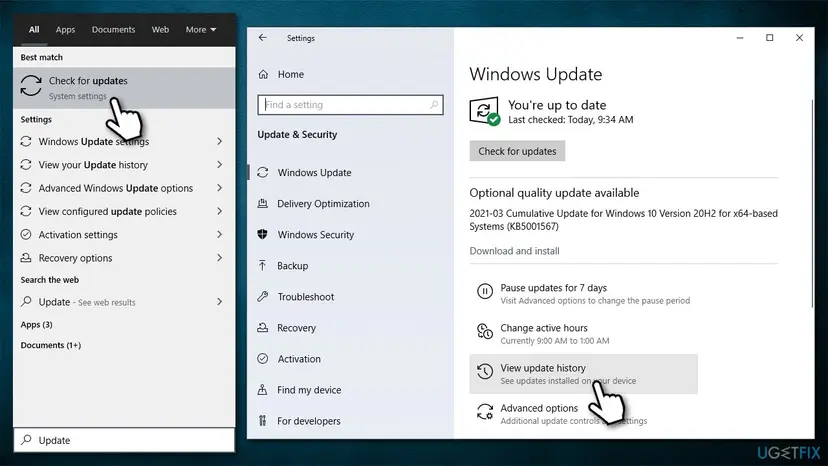Click the magnifier icon beside Update web result
Viewport: 828px width, 466px height.
point(26,301)
